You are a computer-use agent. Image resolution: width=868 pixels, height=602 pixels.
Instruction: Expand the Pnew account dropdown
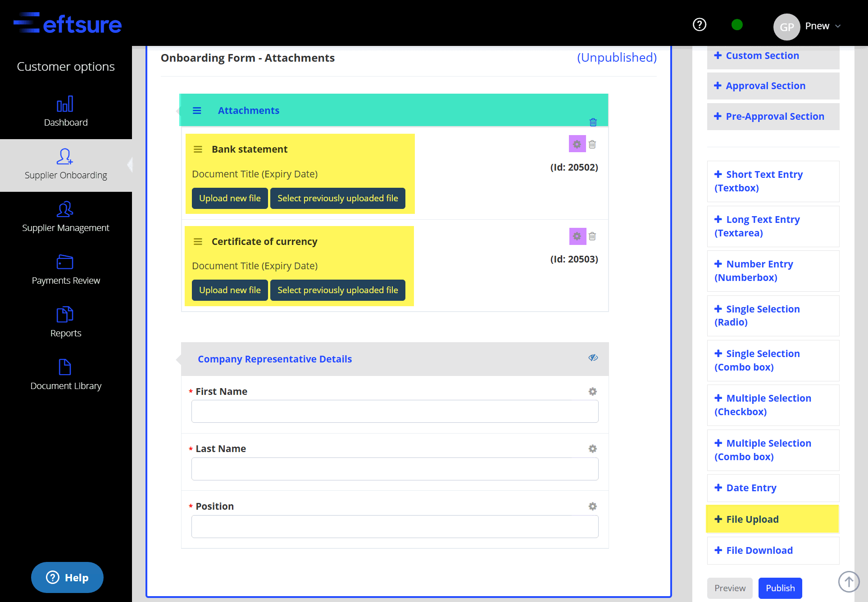pyautogui.click(x=823, y=26)
